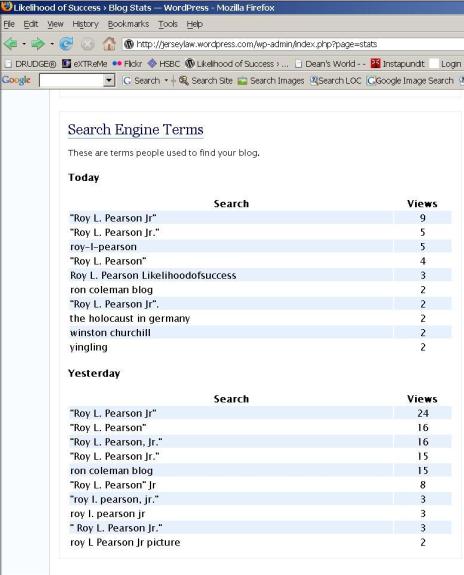
Task: Click the Yesterday section heading
Action: pos(94,373)
